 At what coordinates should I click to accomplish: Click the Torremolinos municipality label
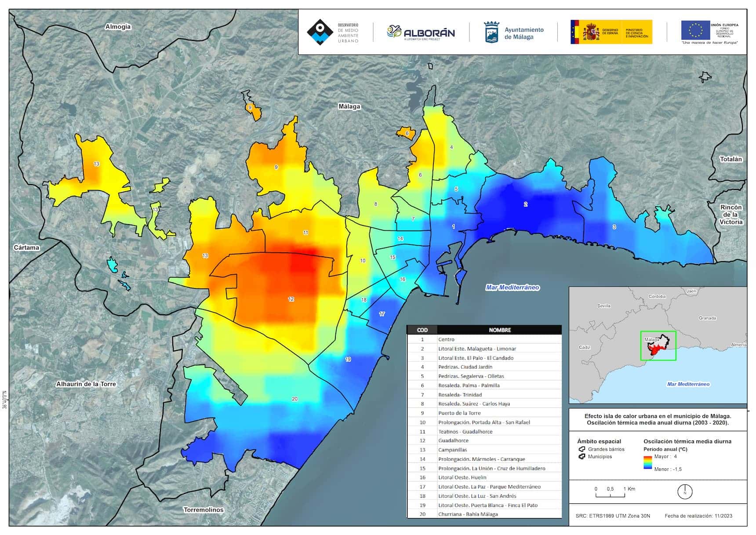(204, 510)
